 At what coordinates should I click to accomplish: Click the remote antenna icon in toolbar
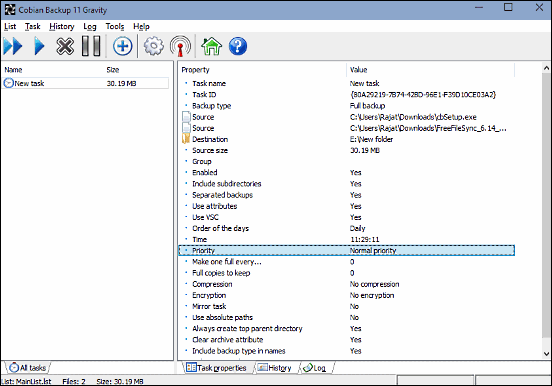[180, 46]
